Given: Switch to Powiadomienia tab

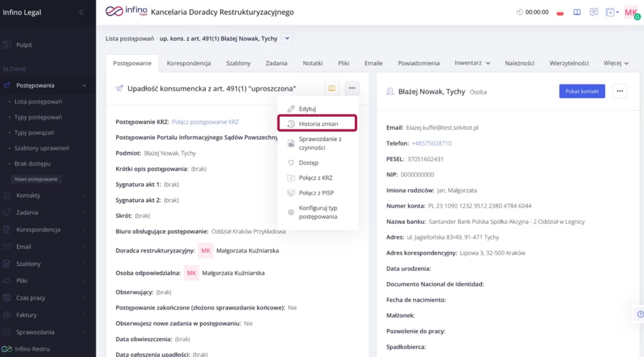Looking at the screenshot, I should point(418,64).
